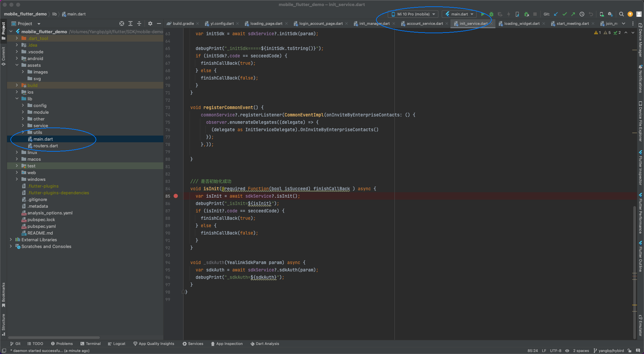The height and width of the screenshot is (354, 644).
Task: Click the editor vertical scrollbar
Action: pyautogui.click(x=634, y=272)
